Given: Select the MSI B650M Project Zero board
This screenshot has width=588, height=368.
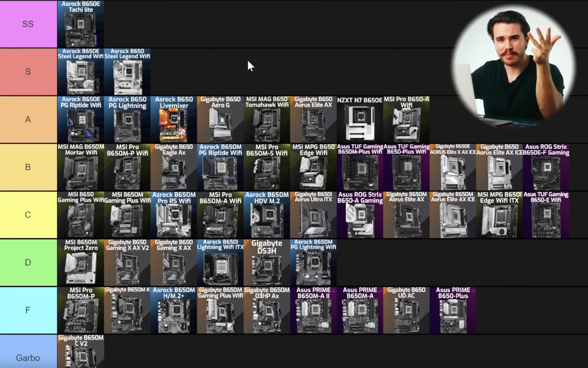Looking at the screenshot, I should click(x=81, y=263).
